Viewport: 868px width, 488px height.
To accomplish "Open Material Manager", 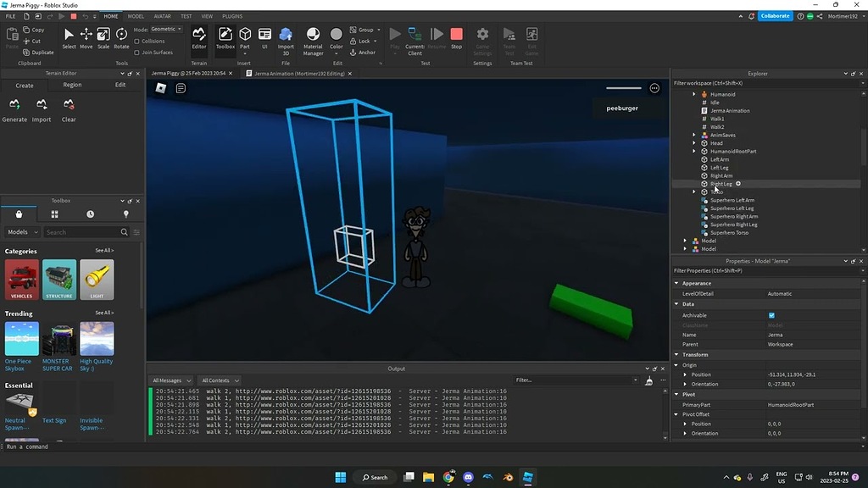I will (x=313, y=41).
